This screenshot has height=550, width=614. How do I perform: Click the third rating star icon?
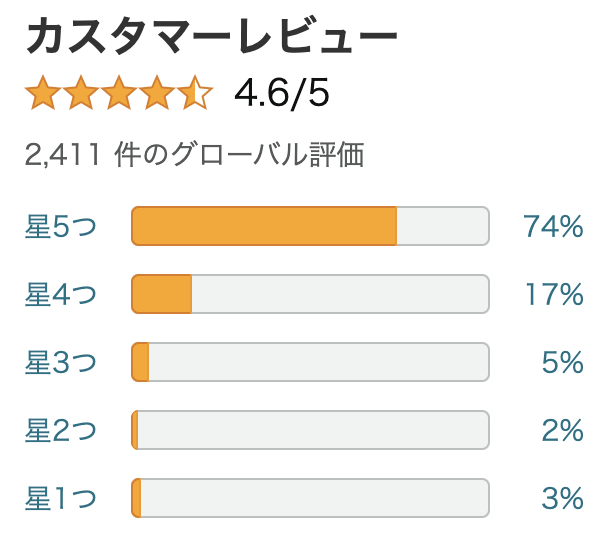[x=119, y=93]
